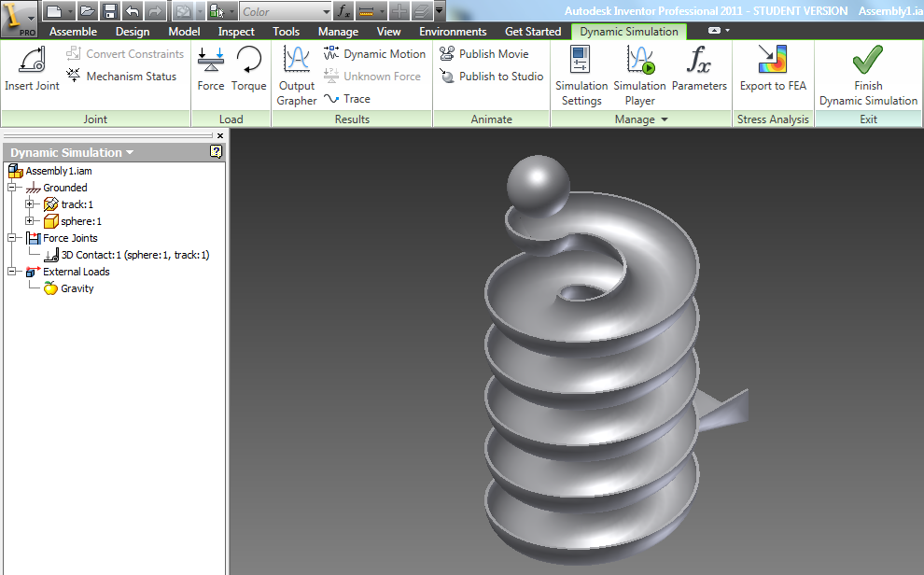Open the Inspect ribbon tab
The width and height of the screenshot is (924, 575).
pyautogui.click(x=236, y=31)
